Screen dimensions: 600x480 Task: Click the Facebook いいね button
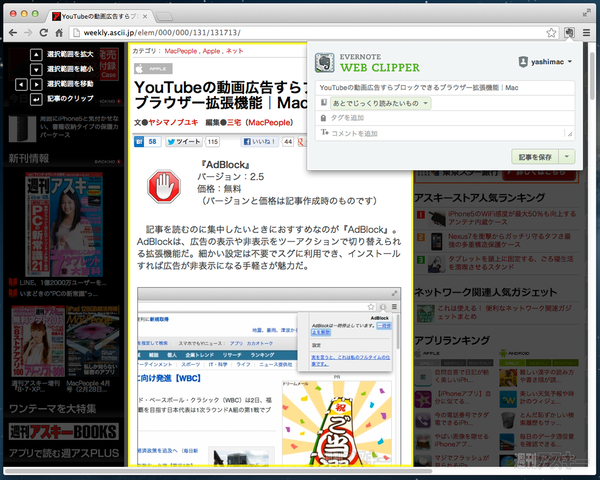260,142
